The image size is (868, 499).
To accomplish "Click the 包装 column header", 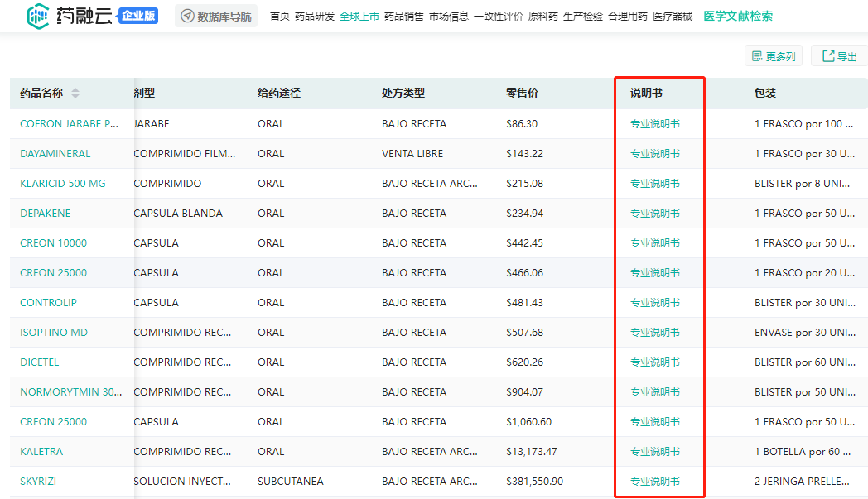I will pos(765,93).
